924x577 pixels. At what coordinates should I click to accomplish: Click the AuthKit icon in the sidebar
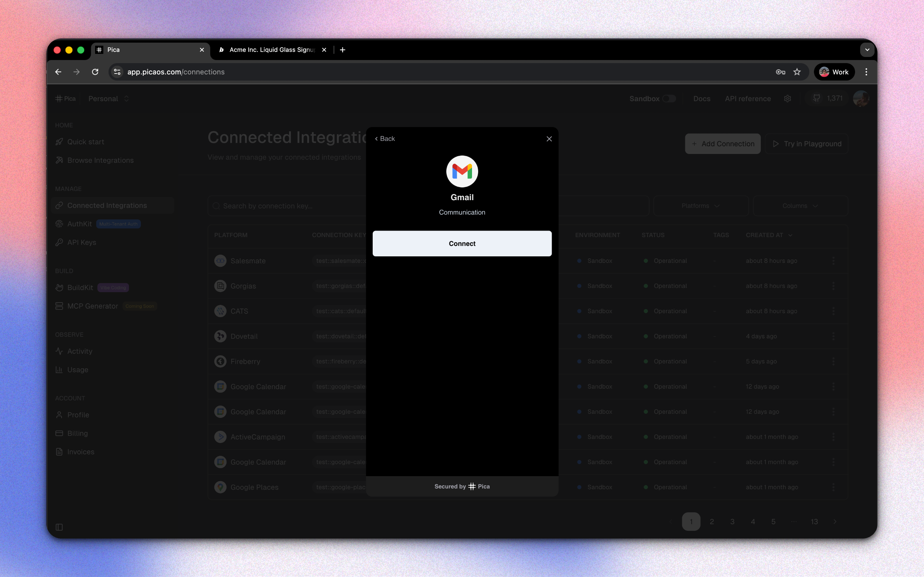[x=59, y=224]
